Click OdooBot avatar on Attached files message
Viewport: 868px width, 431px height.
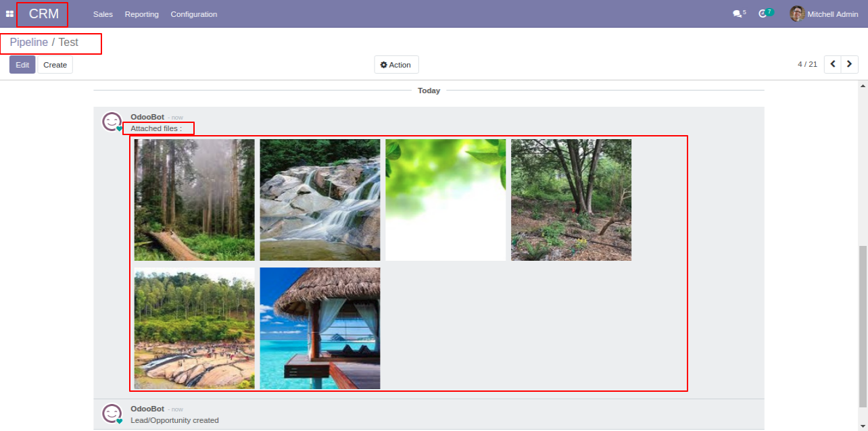112,122
